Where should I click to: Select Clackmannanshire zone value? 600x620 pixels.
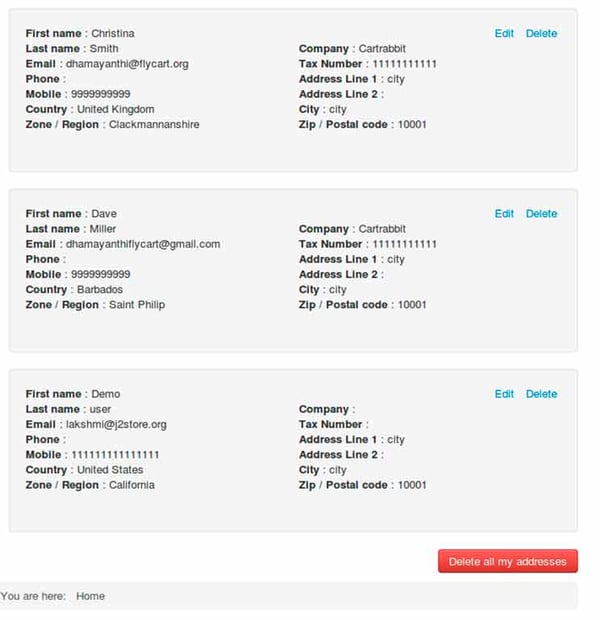tap(154, 125)
